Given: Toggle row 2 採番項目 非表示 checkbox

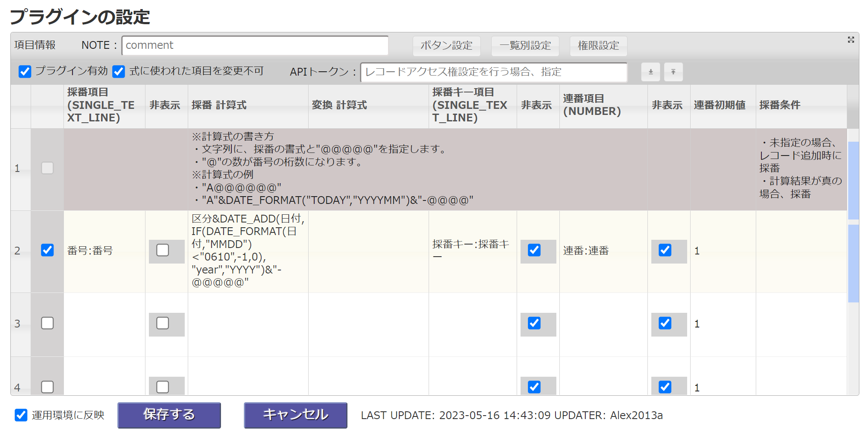Looking at the screenshot, I should point(163,250).
